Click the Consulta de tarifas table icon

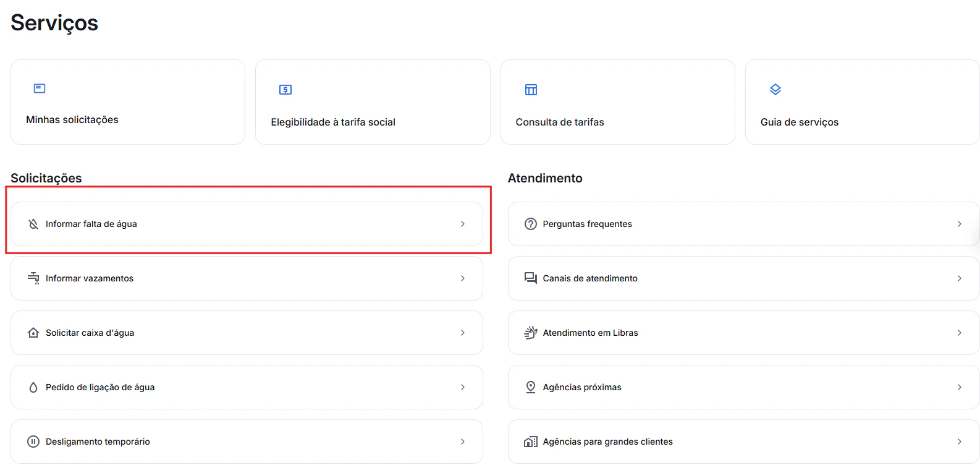(530, 89)
